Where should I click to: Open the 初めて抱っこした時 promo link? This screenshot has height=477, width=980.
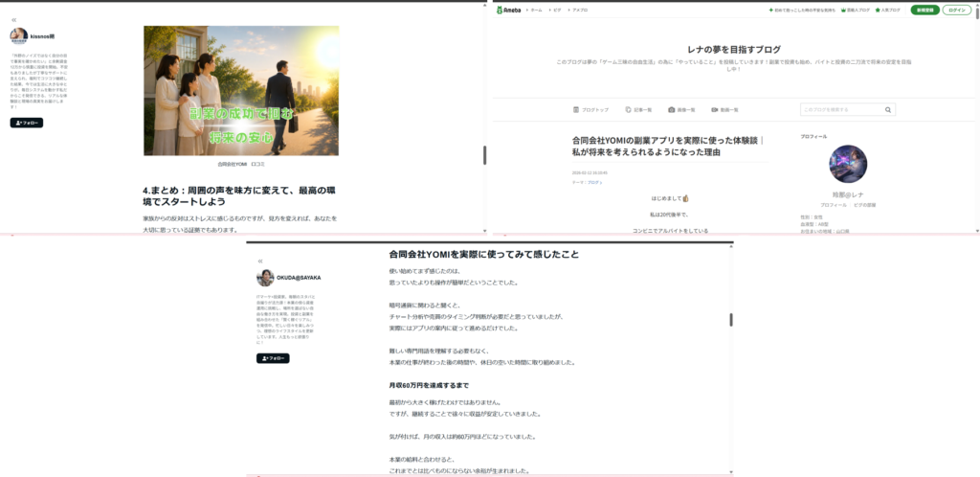pyautogui.click(x=804, y=10)
